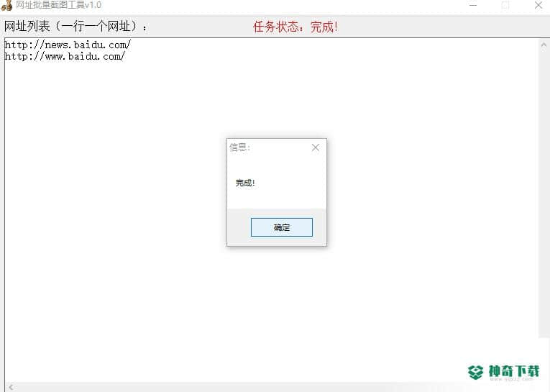Click the 网址列表 (一行一个网址) label
Screen dimensions: 550x392
tap(75, 27)
